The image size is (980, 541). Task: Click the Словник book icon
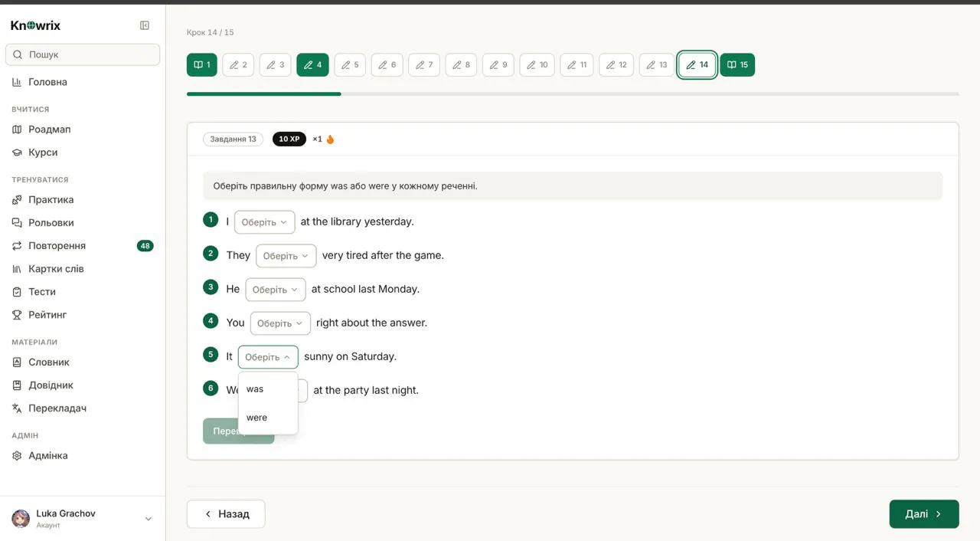17,362
